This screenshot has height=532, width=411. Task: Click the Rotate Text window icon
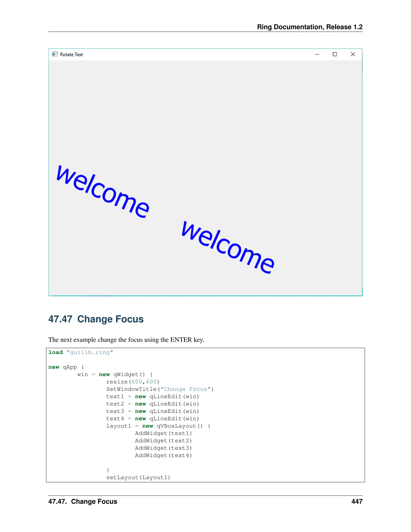click(x=55, y=54)
